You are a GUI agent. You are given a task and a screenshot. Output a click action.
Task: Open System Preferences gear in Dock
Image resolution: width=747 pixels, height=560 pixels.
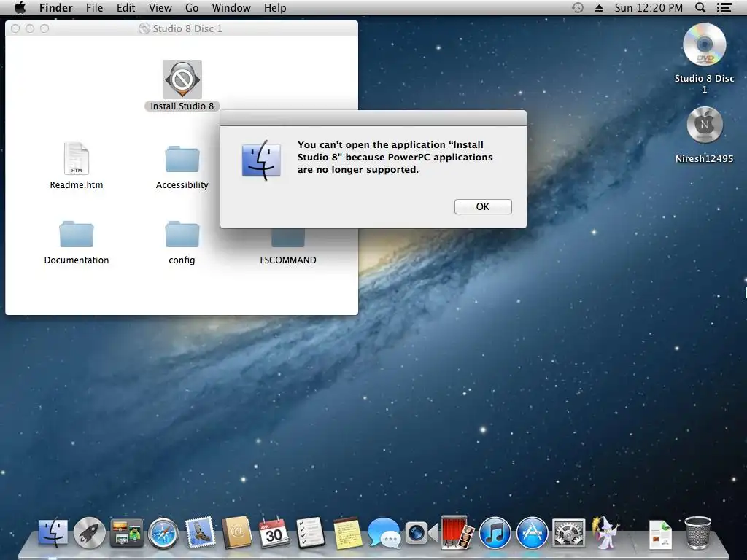568,533
